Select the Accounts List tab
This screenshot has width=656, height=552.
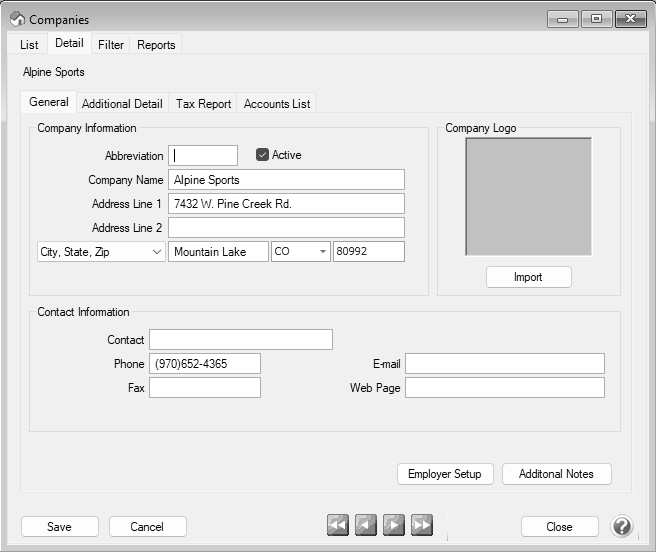point(277,104)
